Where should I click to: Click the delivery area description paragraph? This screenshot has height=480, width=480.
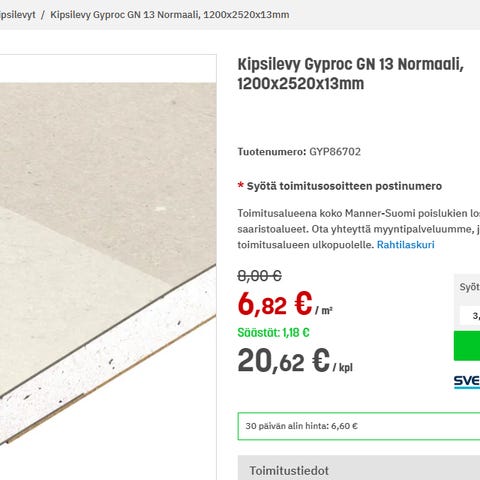[x=359, y=229]
